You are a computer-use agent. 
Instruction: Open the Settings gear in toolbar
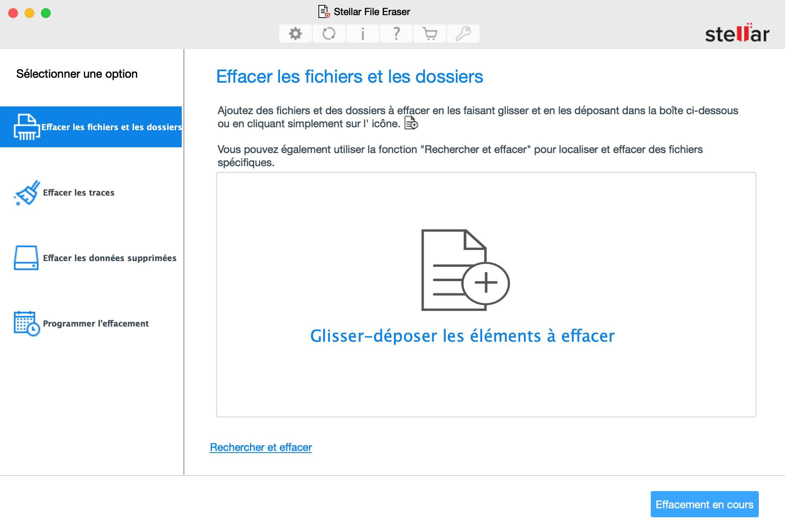click(296, 34)
